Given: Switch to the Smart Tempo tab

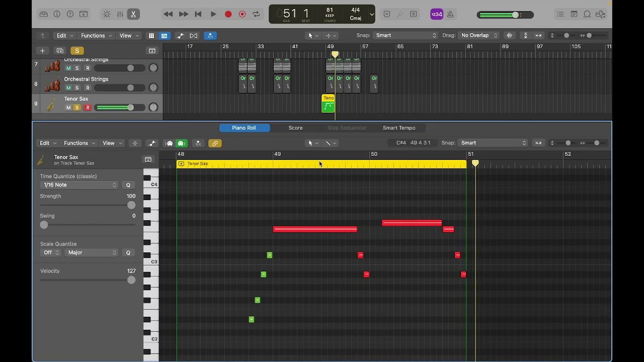Looking at the screenshot, I should point(399,128).
